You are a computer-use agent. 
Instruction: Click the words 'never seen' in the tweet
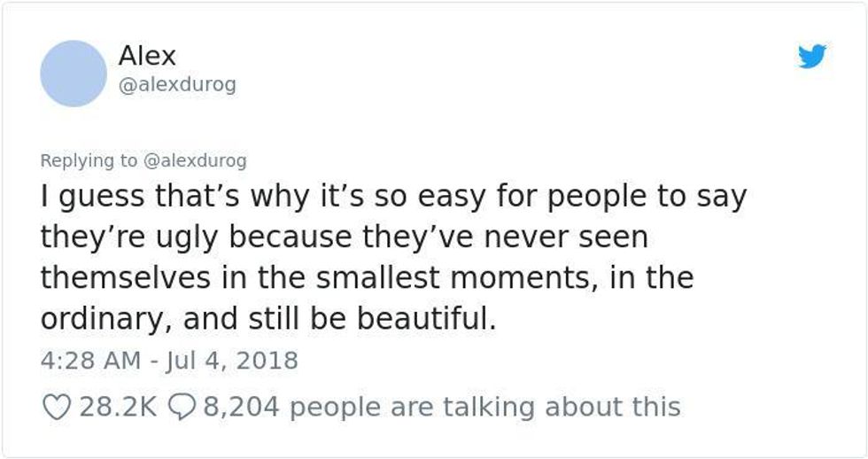pyautogui.click(x=565, y=237)
